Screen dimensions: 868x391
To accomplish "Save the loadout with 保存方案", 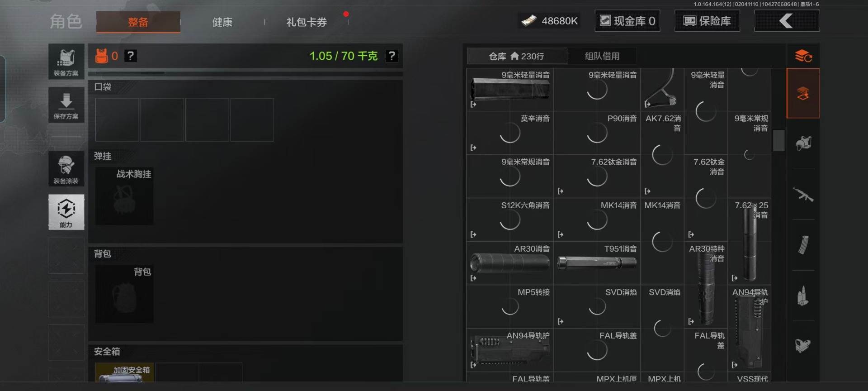I will (66, 105).
